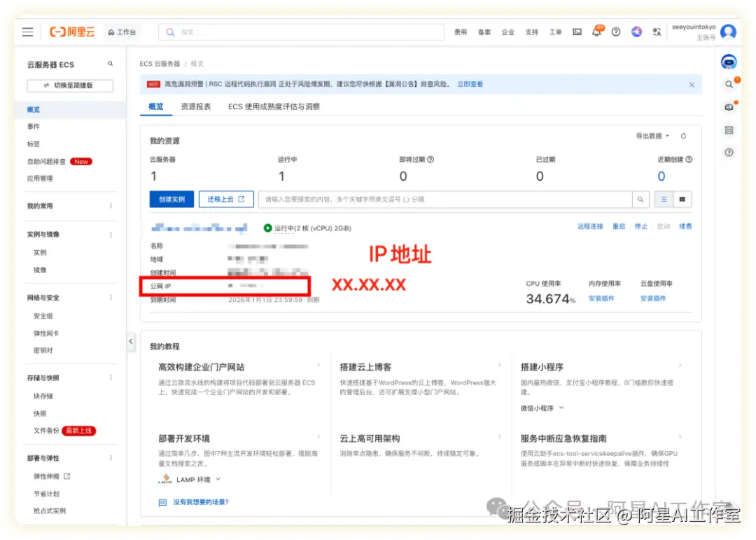Open the help question mark icon in top bar

click(616, 32)
